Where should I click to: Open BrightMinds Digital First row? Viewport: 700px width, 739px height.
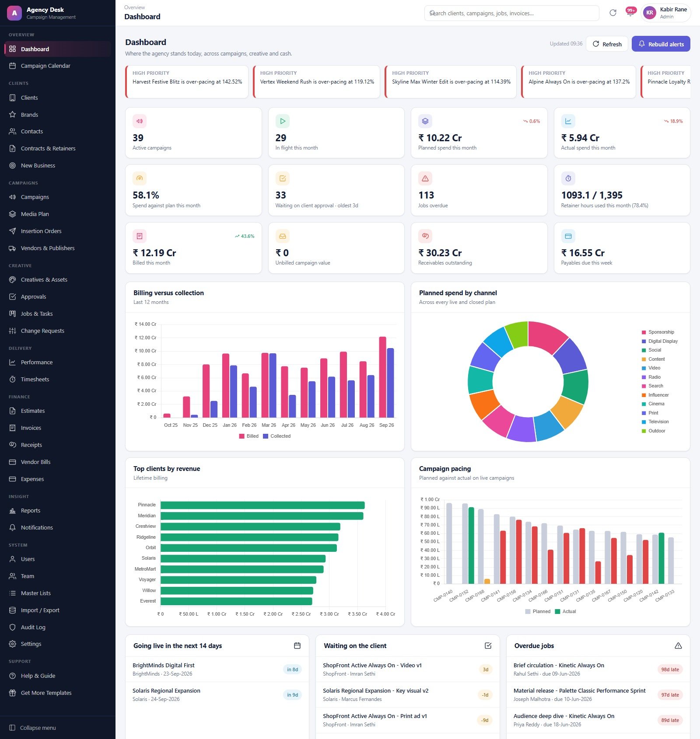click(x=217, y=669)
